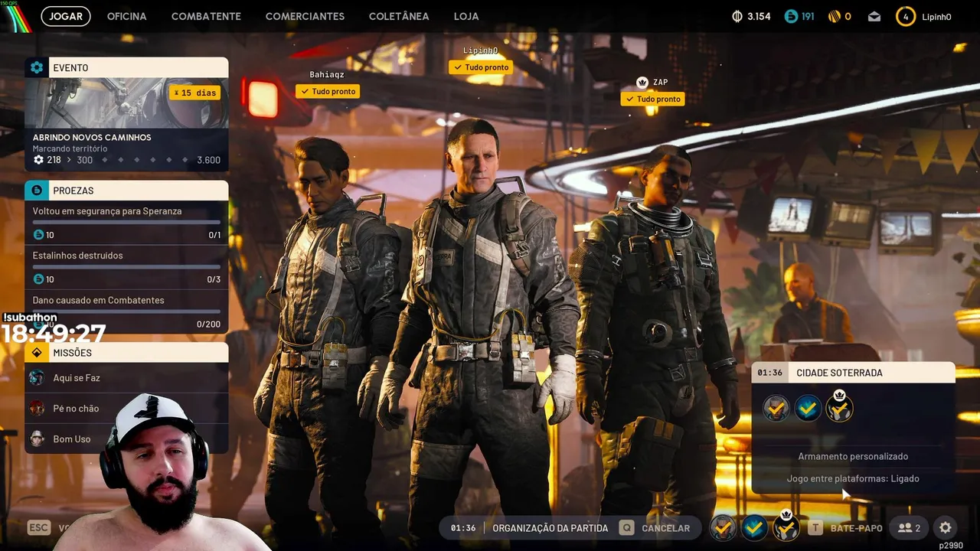Open the Abrindo Novos Caminhos event thumbnail

126,103
